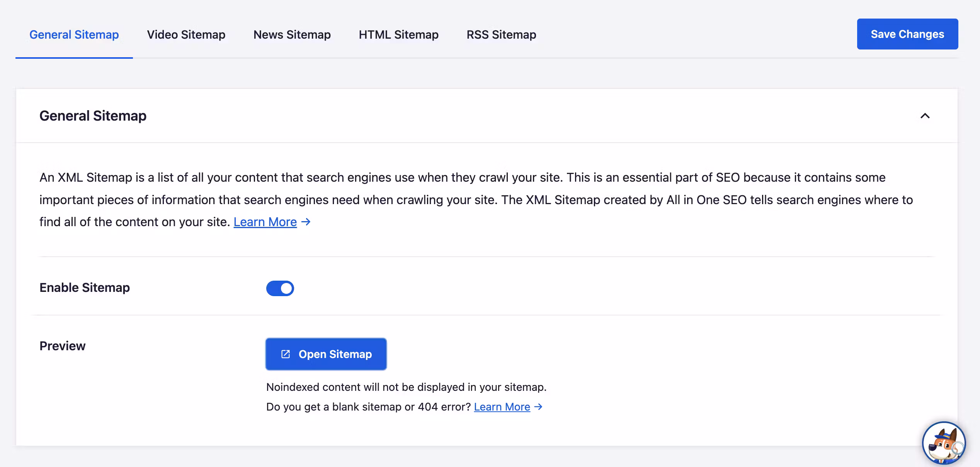Select the General Sitemap tab

74,35
